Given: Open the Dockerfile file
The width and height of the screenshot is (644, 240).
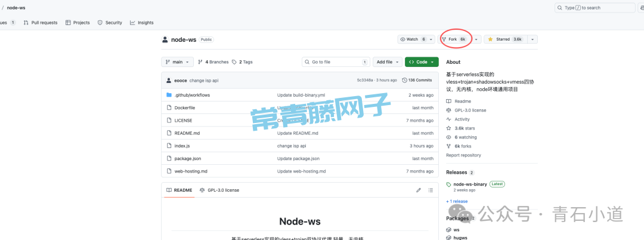Looking at the screenshot, I should (184, 107).
